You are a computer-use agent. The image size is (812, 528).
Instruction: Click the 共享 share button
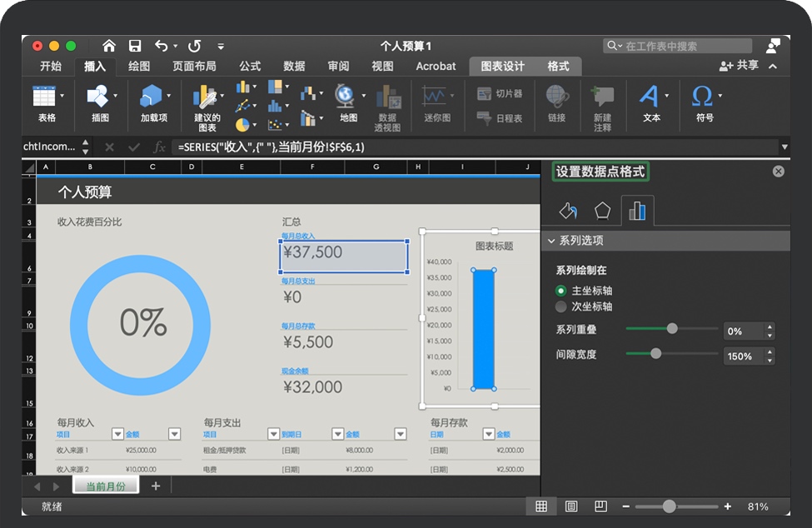click(x=740, y=66)
